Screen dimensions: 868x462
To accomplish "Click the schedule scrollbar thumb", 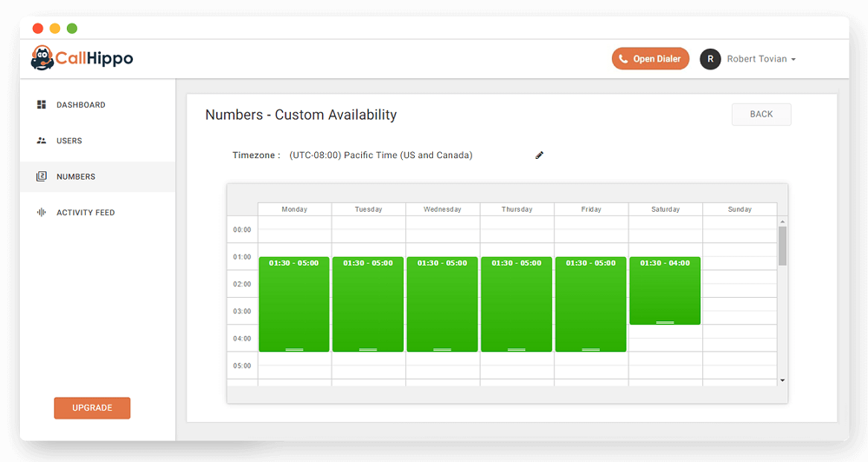I will coord(782,246).
